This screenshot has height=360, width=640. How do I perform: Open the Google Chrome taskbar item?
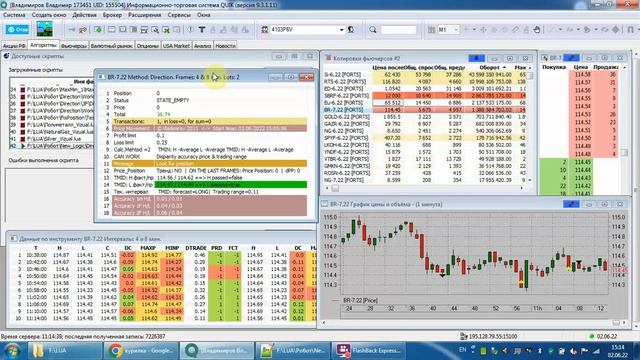tap(141, 351)
